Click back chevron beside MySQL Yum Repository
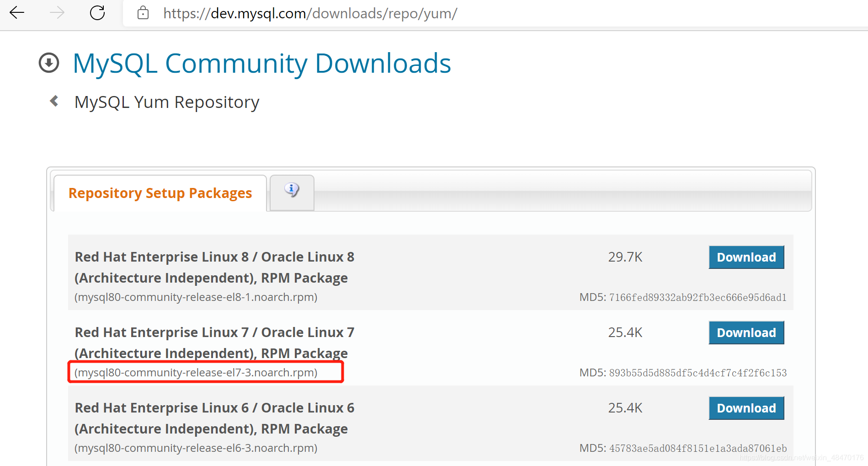The width and height of the screenshot is (868, 466). coord(54,102)
